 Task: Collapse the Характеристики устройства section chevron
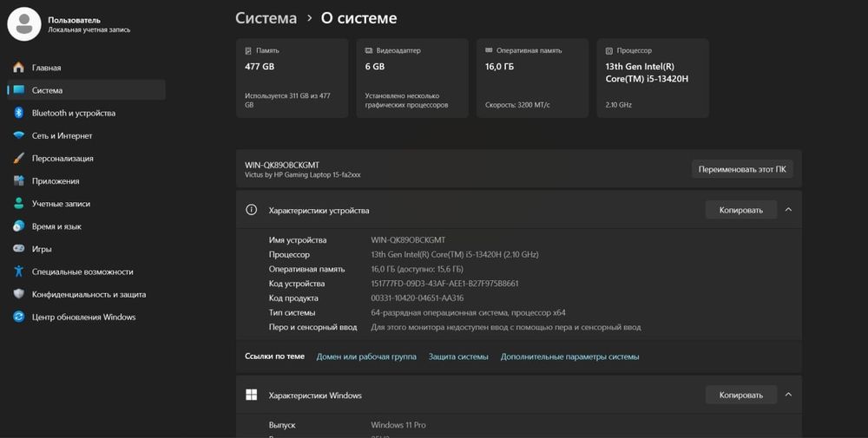(788, 210)
